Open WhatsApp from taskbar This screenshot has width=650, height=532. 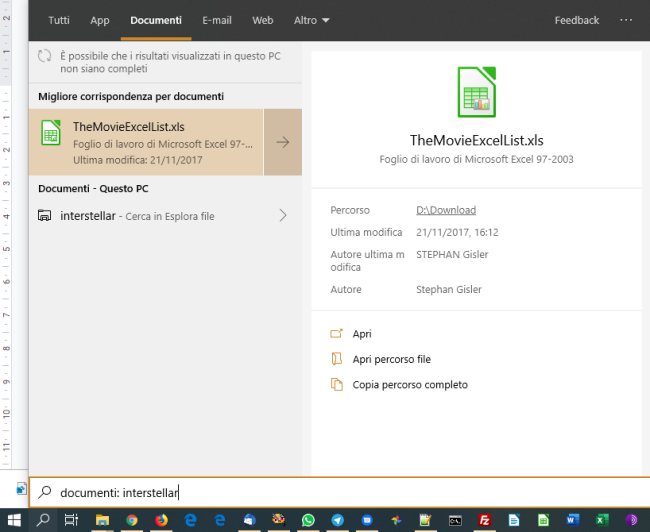[x=308, y=520]
